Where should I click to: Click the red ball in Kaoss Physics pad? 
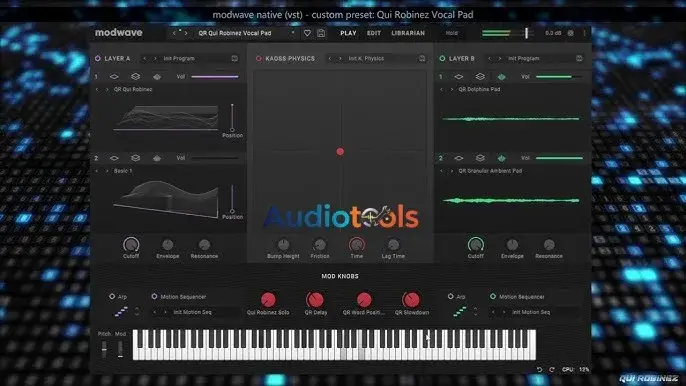tap(340, 151)
